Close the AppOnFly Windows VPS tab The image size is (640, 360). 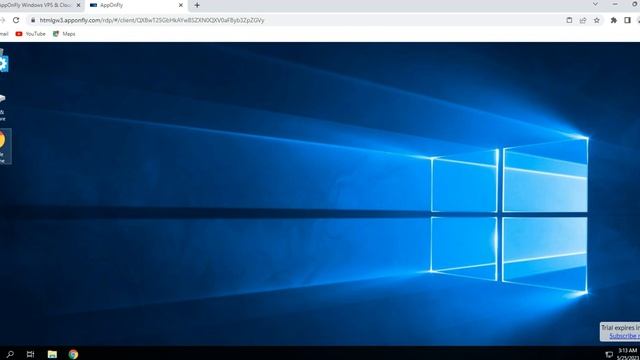tap(78, 5)
